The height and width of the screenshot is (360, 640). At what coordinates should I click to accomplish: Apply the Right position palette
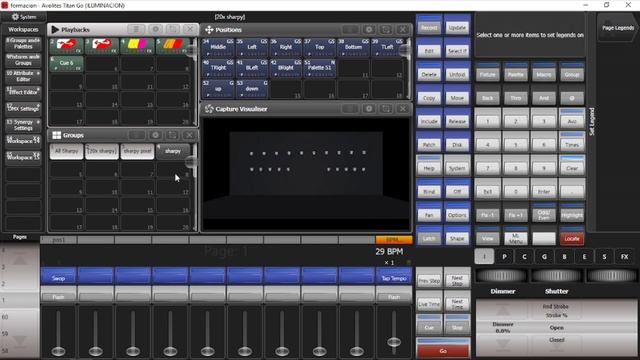click(286, 47)
